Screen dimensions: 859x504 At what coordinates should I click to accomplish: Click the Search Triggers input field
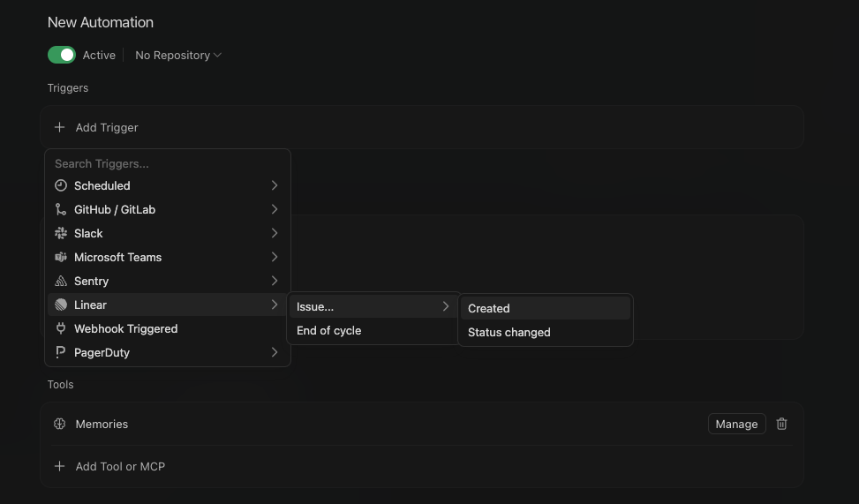click(x=167, y=164)
